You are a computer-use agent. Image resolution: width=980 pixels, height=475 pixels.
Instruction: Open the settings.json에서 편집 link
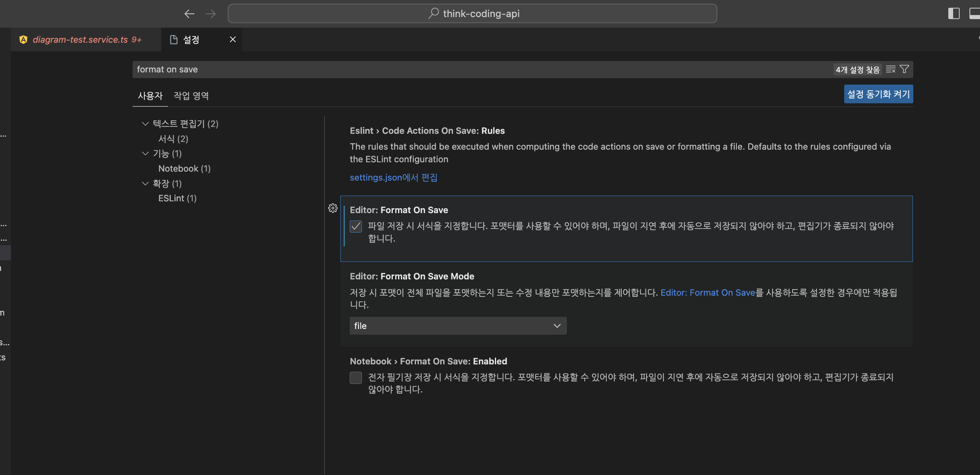point(393,178)
